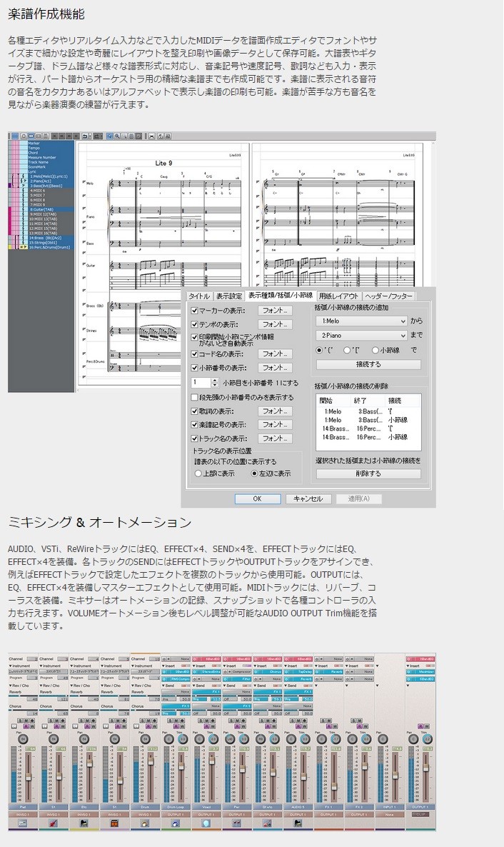This screenshot has width=504, height=847.
Task: Click the Vocal channel icon at mixer bottom
Action: pos(206,823)
